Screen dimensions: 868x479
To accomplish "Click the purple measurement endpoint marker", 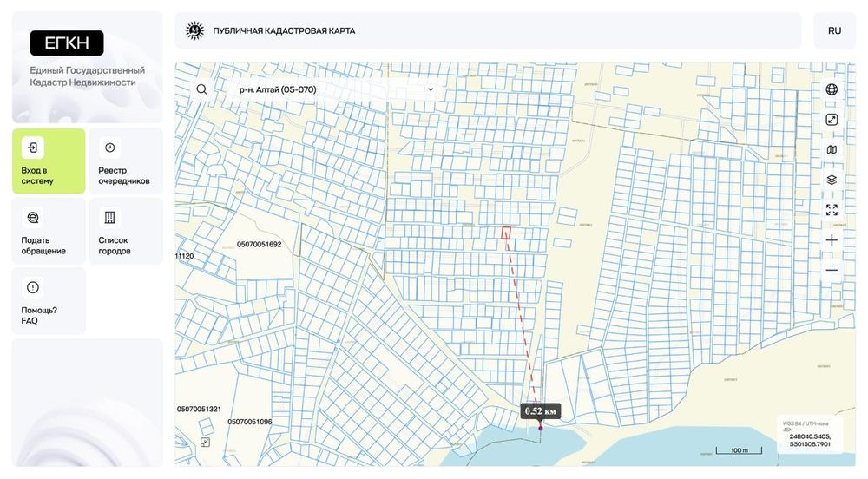I will coord(541,428).
